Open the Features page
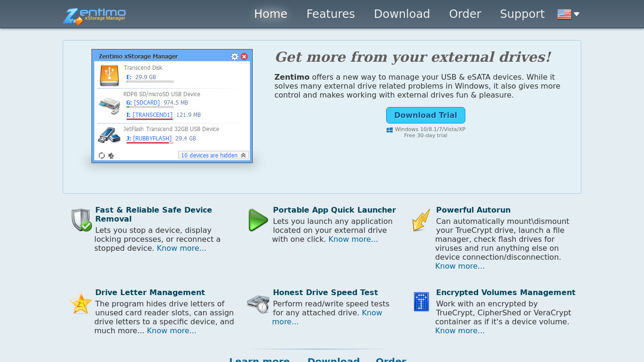 pos(330,14)
